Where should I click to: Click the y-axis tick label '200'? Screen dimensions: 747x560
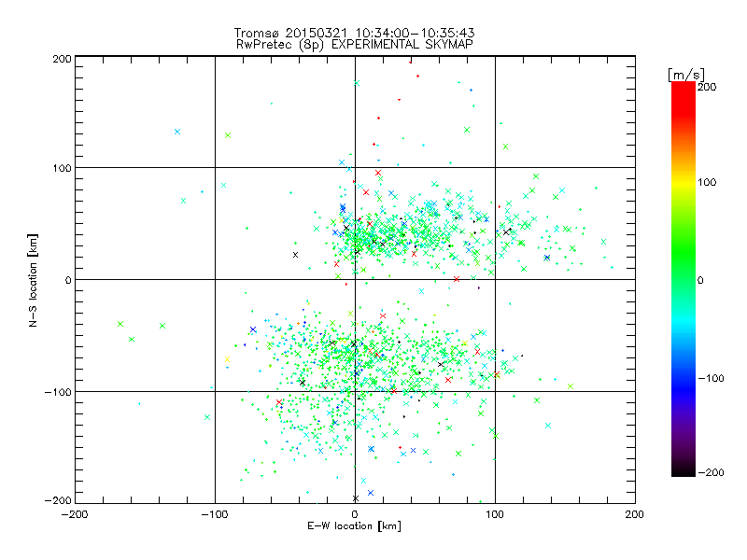click(x=62, y=59)
